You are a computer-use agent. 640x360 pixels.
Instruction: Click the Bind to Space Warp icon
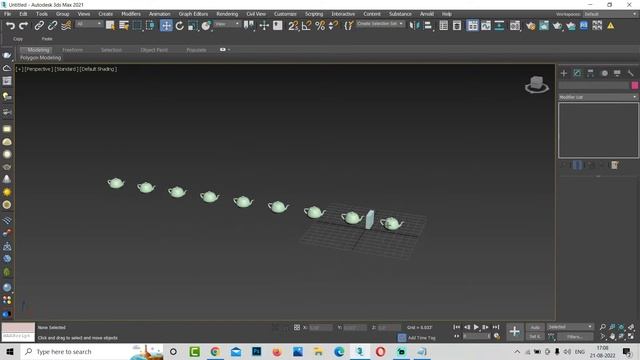pyautogui.click(x=66, y=26)
